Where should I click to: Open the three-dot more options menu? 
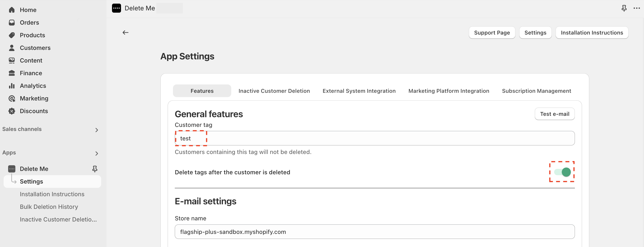pos(637,8)
